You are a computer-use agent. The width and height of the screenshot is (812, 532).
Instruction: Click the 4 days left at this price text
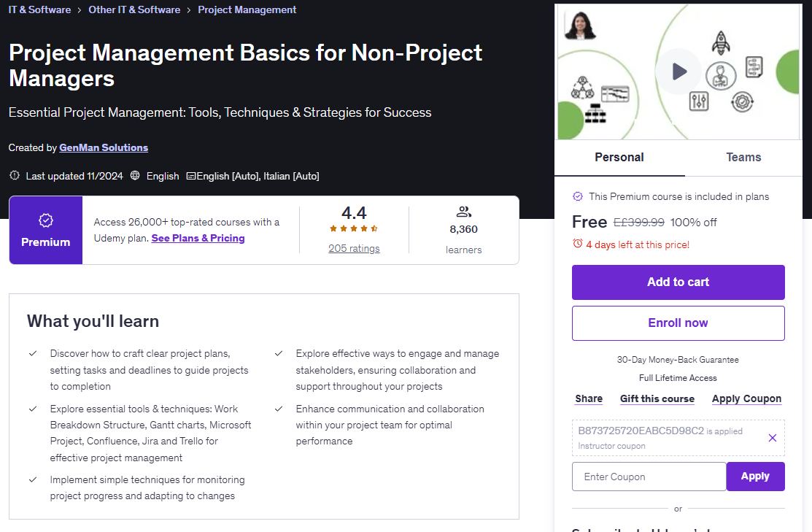point(638,244)
